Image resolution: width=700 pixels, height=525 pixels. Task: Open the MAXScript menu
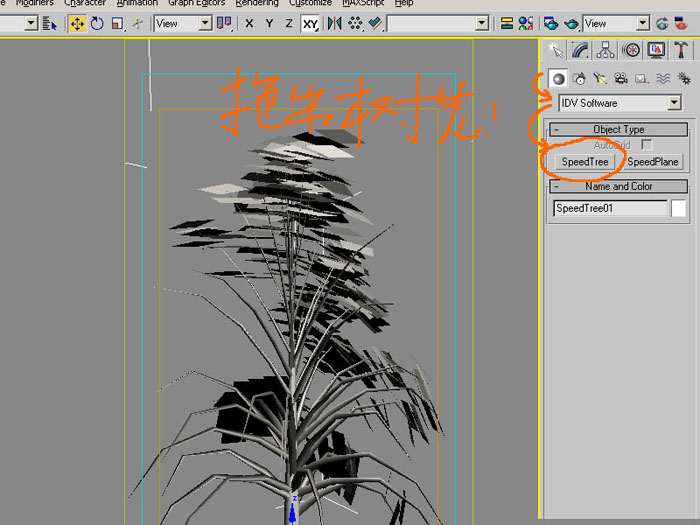pyautogui.click(x=363, y=3)
